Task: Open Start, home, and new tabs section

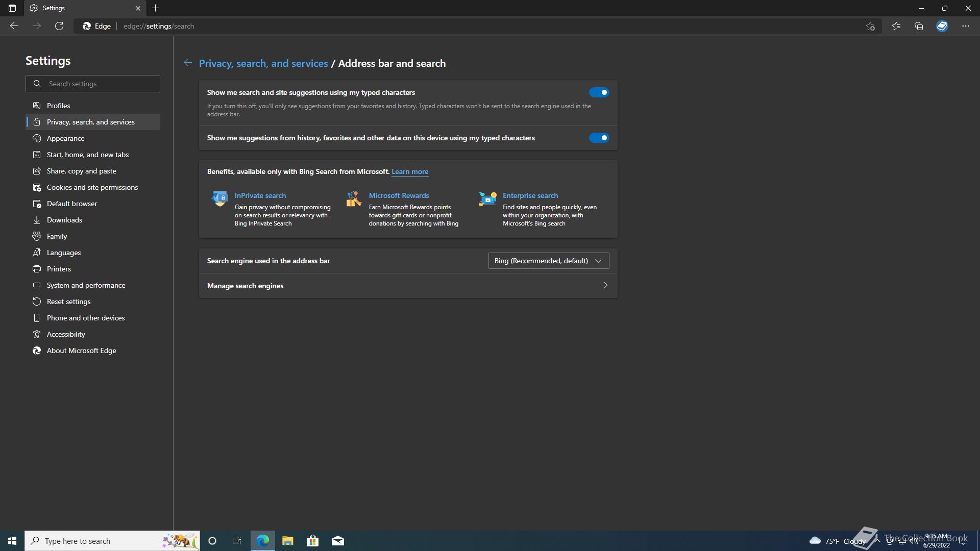Action: pos(93,155)
